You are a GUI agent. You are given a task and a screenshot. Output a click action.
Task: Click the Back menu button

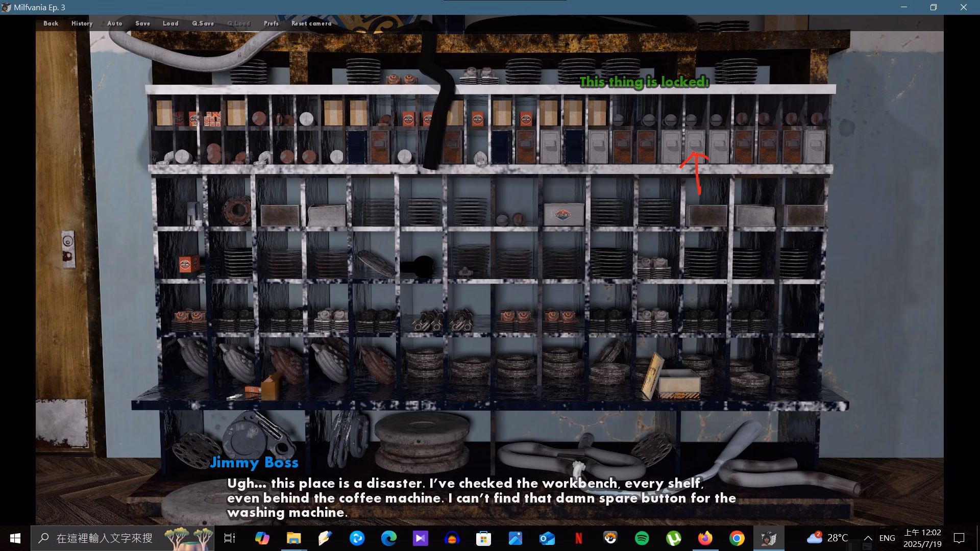pos(51,23)
